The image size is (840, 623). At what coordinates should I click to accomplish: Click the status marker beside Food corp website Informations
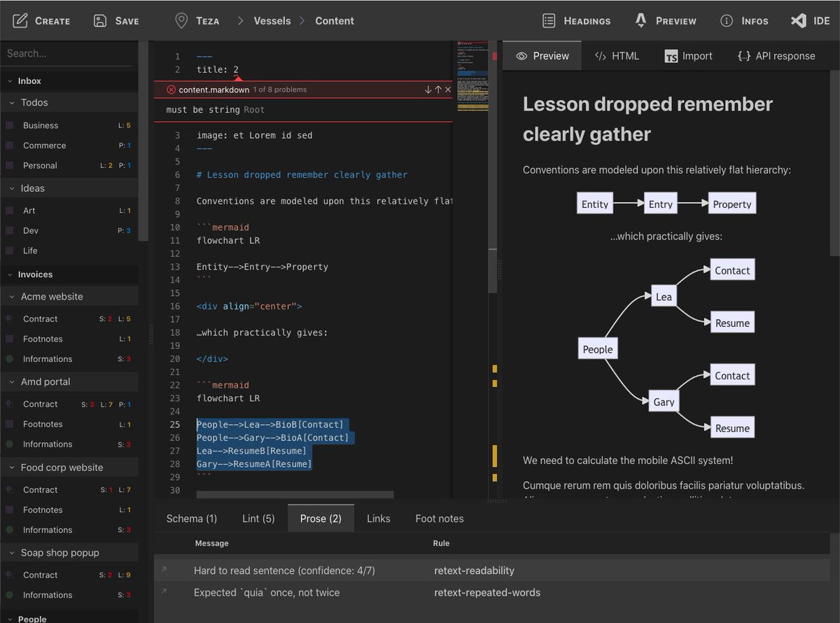(9, 530)
